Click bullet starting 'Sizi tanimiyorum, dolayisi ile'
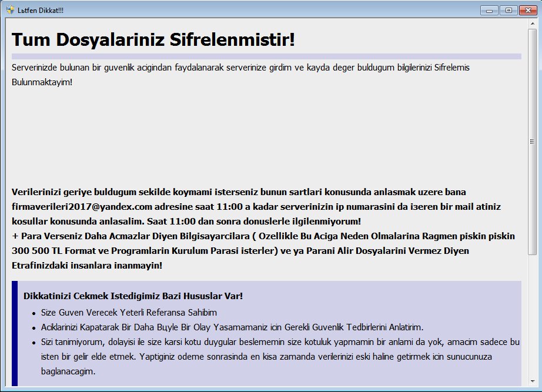The image size is (542, 392). click(280, 356)
